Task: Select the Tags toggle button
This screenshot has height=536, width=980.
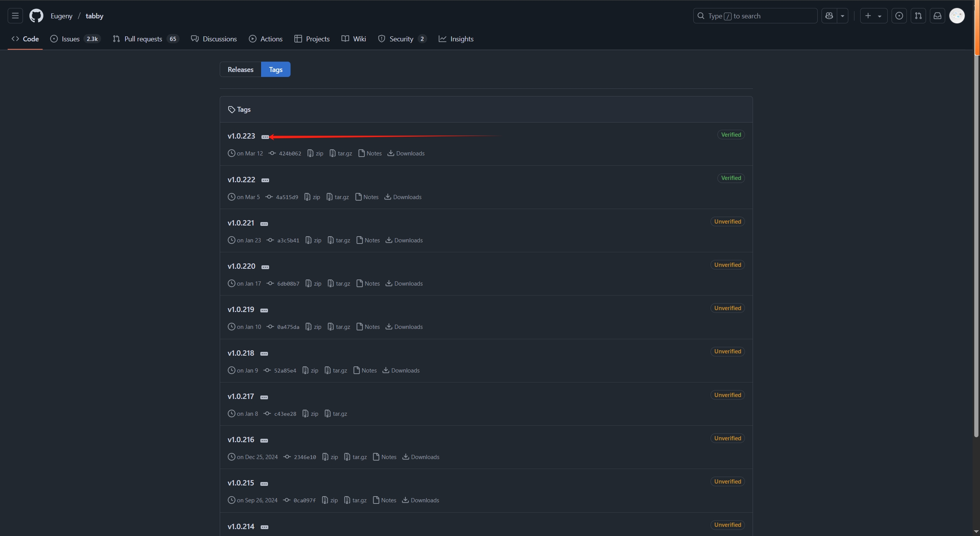Action: point(276,69)
